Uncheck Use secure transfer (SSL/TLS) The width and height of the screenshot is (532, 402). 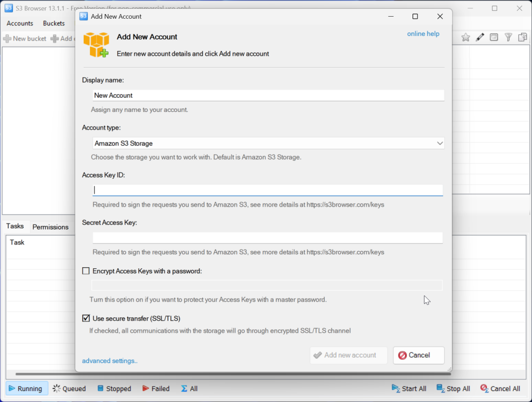86,318
